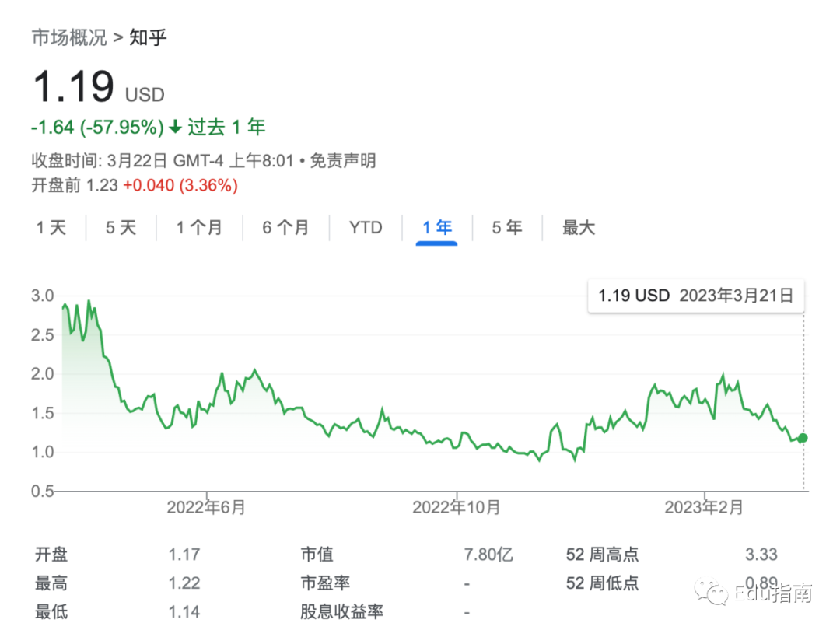Click the pre-market +0.040 (3.36%) value
Screen dimensions: 840x630
[180, 185]
